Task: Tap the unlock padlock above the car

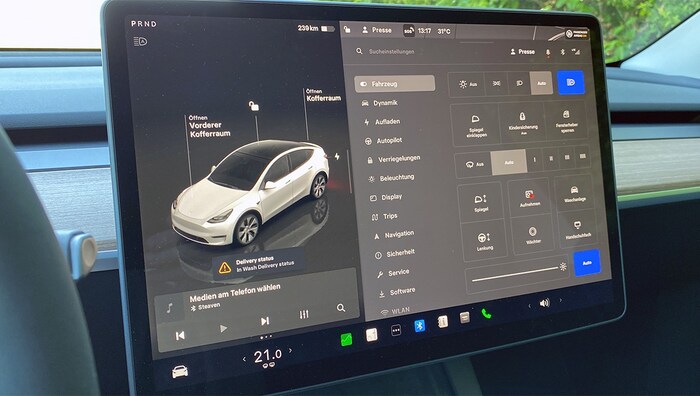Action: pos(254,106)
